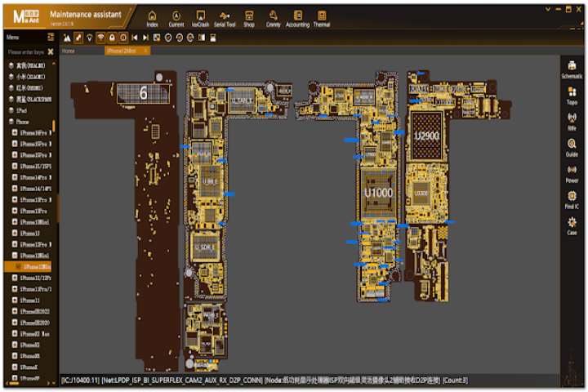Click the U1000 chip on the board
The height and width of the screenshot is (392, 588).
pos(378,193)
